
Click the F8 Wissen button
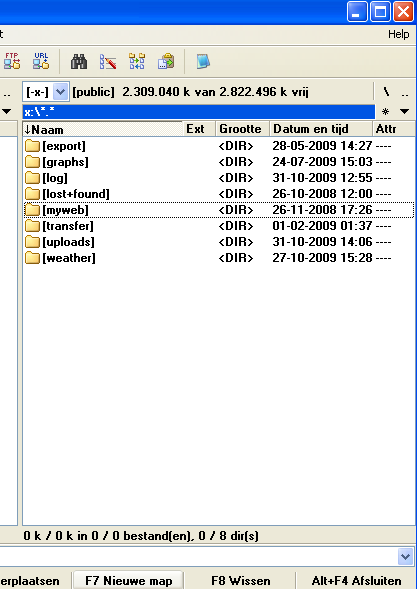point(240,580)
